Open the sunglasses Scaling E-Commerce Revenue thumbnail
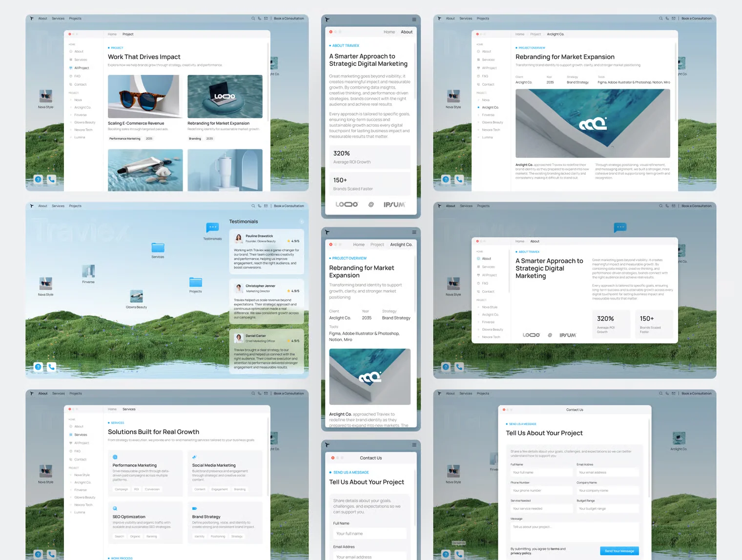Screen dimensions: 742x560 click(x=145, y=97)
